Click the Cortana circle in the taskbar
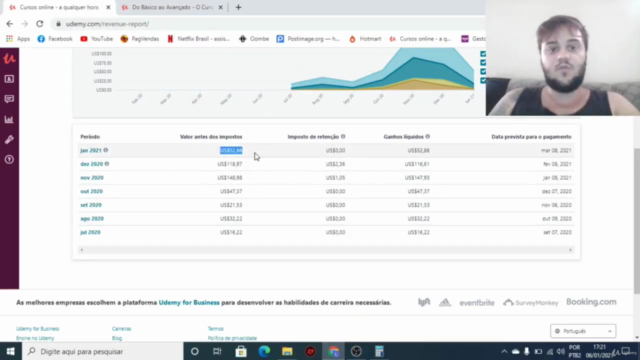Viewport: 640px width, 360px height. pos(195,351)
